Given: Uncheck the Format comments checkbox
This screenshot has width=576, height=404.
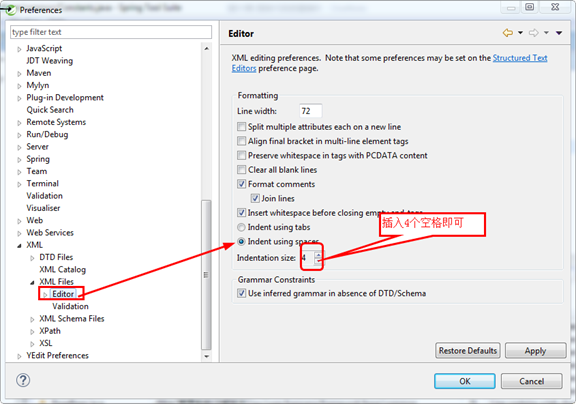Looking at the screenshot, I should pos(241,184).
